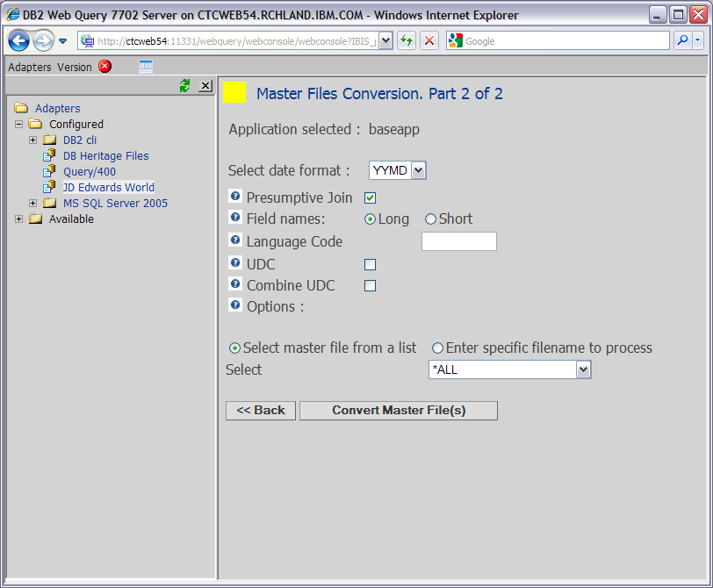The image size is (713, 588).
Task: Choose Select master file from a list
Action: [x=234, y=348]
